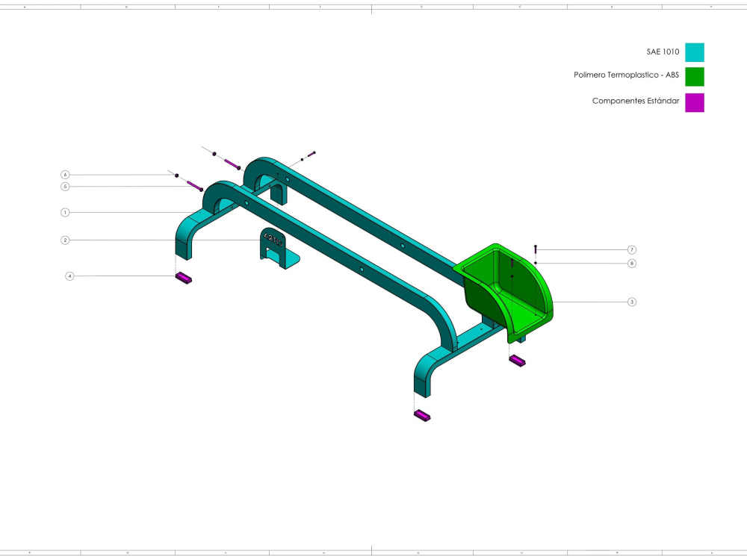Screen dimensions: 747x560
Task: Click the magenta Componentes Estándar swatch
Action: [x=693, y=102]
